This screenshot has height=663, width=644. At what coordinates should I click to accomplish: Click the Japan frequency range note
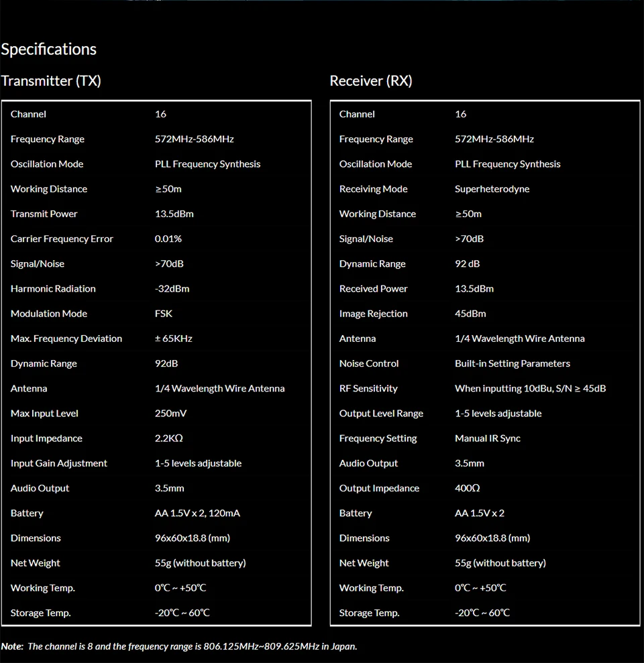tap(179, 646)
